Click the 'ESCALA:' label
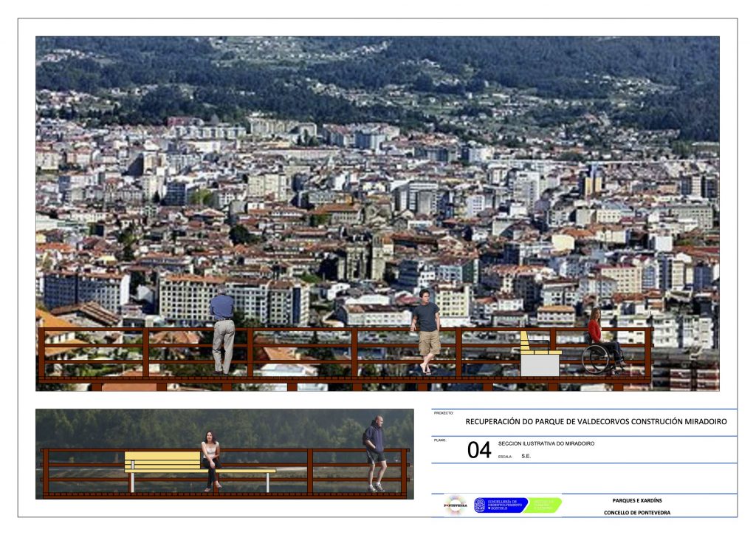 [x=505, y=457]
